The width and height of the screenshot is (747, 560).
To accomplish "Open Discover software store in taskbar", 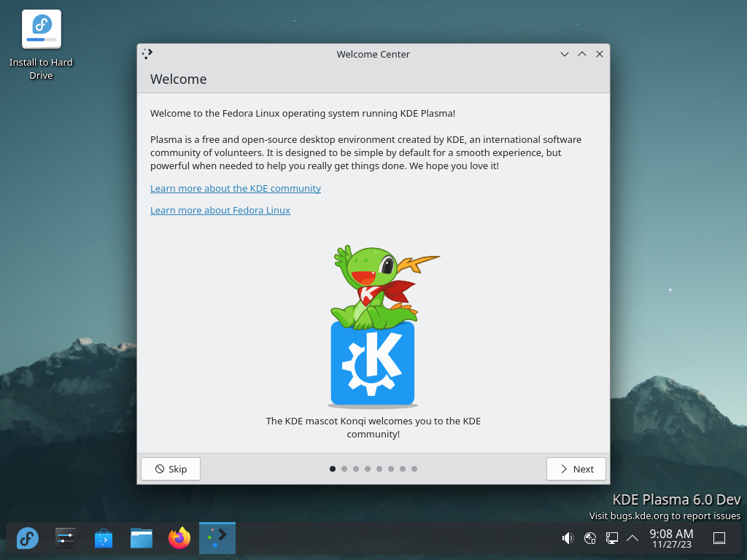I will click(104, 538).
